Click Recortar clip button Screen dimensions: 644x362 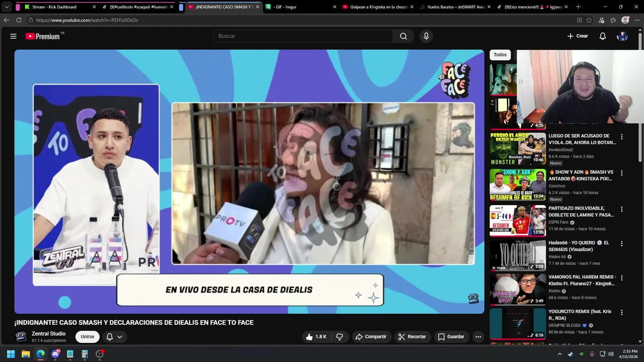coord(412,337)
